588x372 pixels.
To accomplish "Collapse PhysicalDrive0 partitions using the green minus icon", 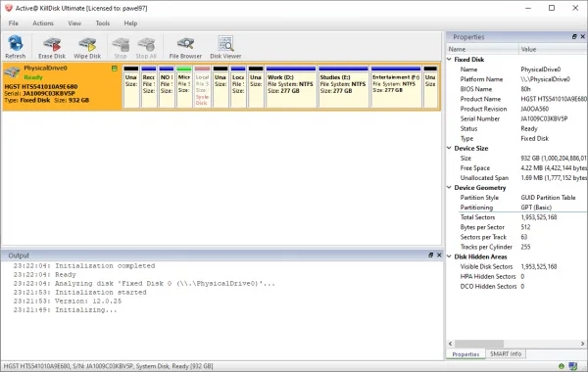I will pyautogui.click(x=115, y=69).
